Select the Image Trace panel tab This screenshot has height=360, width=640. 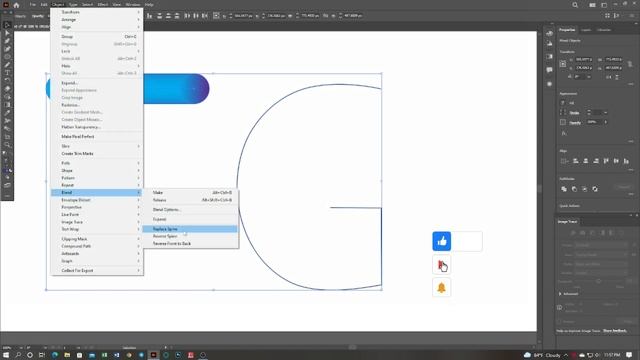[x=567, y=222]
